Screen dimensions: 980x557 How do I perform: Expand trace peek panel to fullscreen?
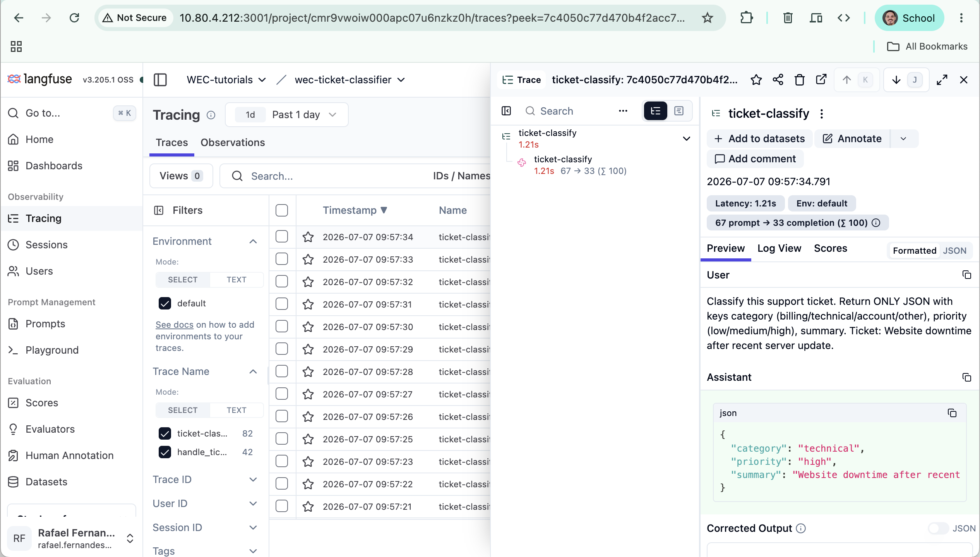tap(942, 80)
